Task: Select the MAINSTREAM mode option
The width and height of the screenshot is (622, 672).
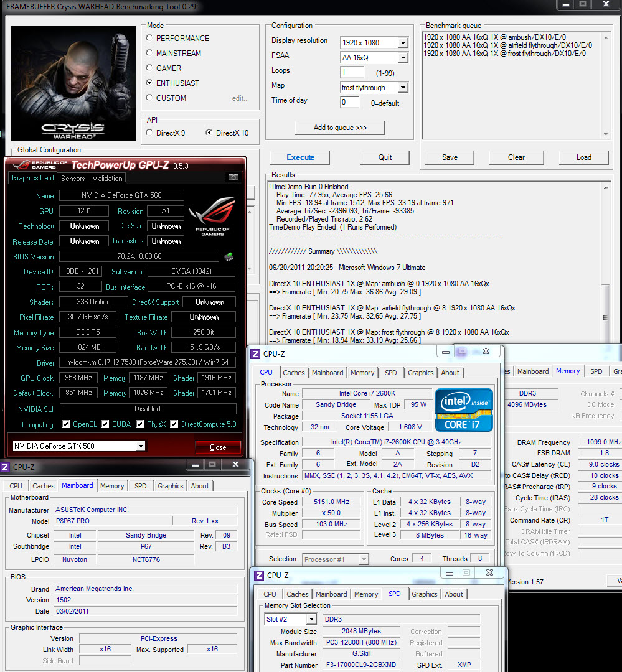Action: [x=149, y=53]
